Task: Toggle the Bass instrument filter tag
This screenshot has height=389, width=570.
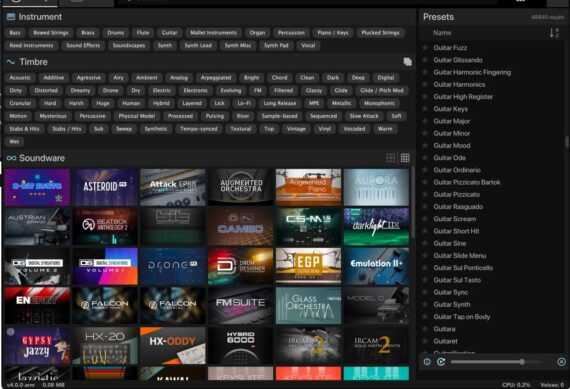Action: coord(15,33)
